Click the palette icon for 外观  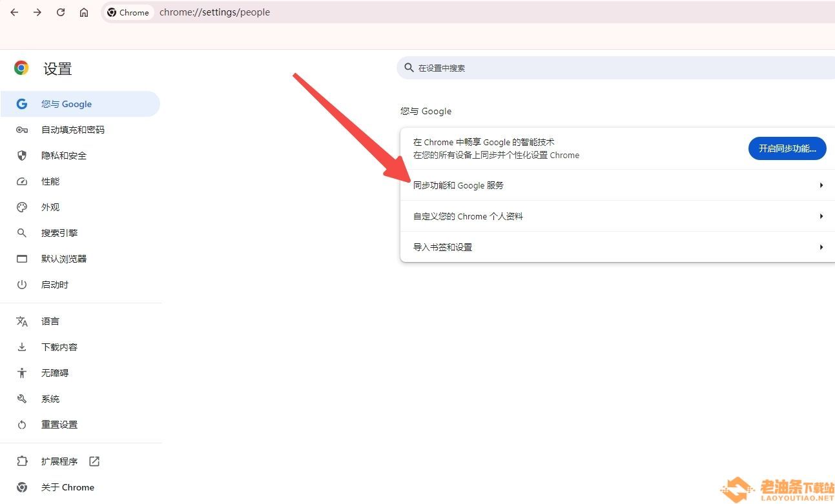click(22, 207)
